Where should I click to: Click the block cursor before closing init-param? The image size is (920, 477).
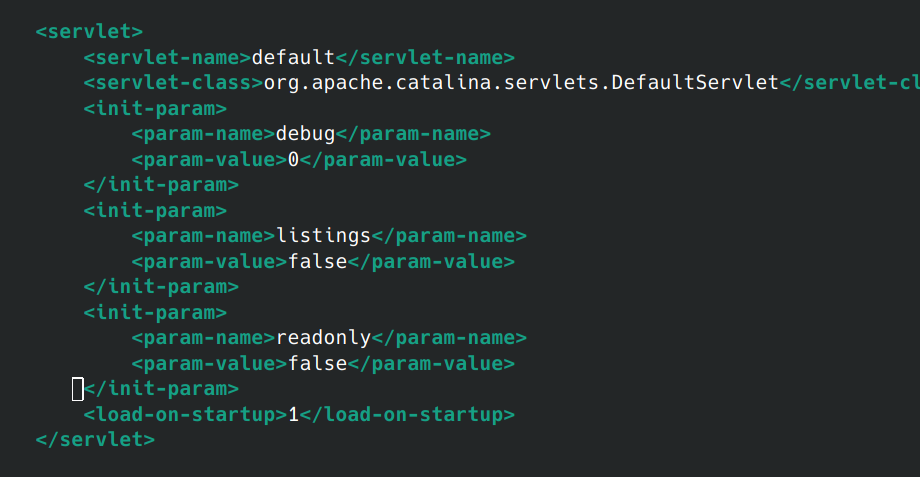78,388
